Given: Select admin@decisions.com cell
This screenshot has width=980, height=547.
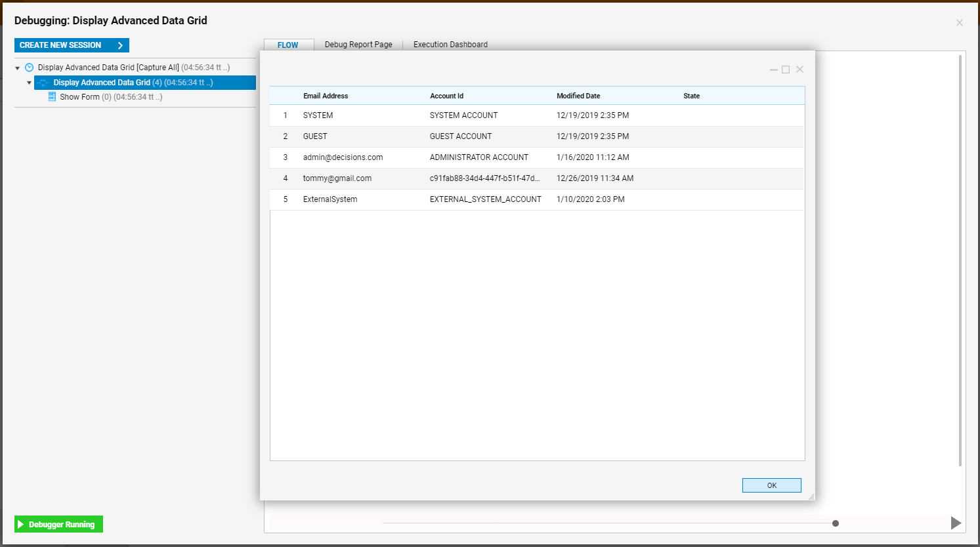Looking at the screenshot, I should coord(343,157).
